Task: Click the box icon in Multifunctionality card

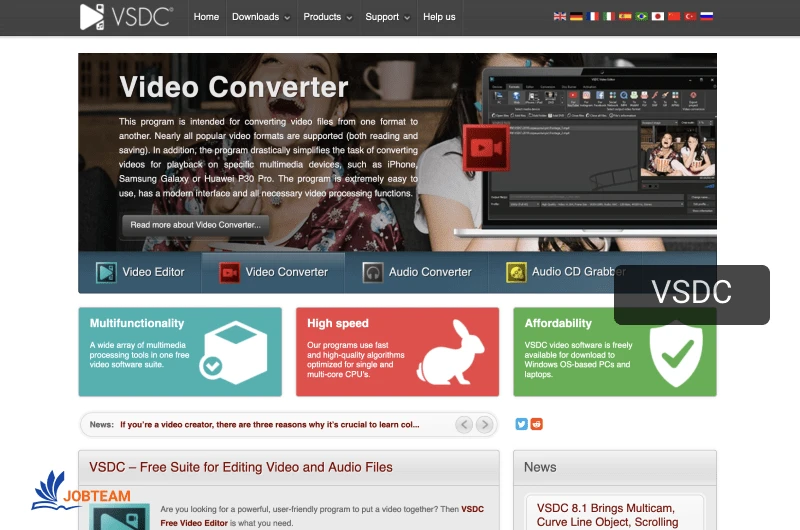Action: point(234,352)
